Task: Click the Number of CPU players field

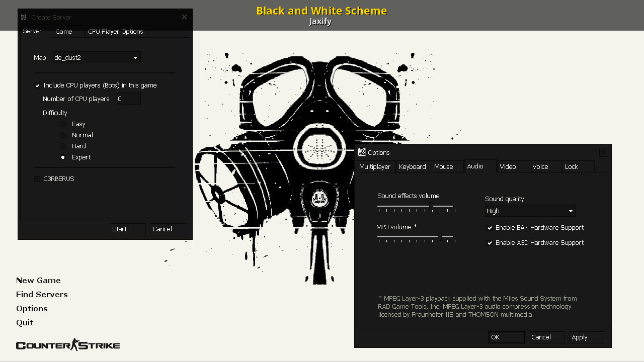Action: pyautogui.click(x=128, y=99)
